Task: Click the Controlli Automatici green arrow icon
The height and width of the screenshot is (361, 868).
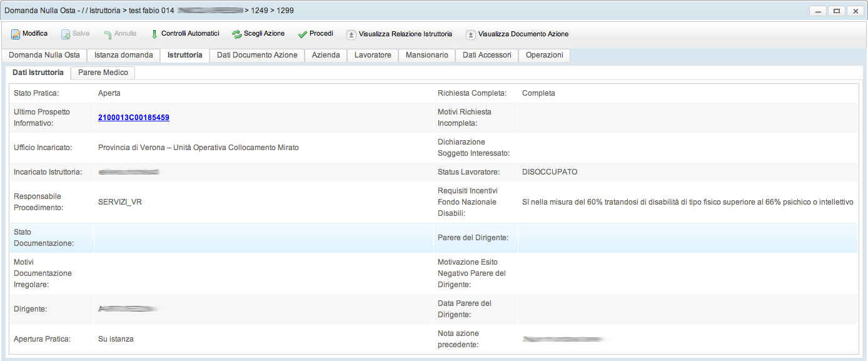Action: pyautogui.click(x=154, y=34)
